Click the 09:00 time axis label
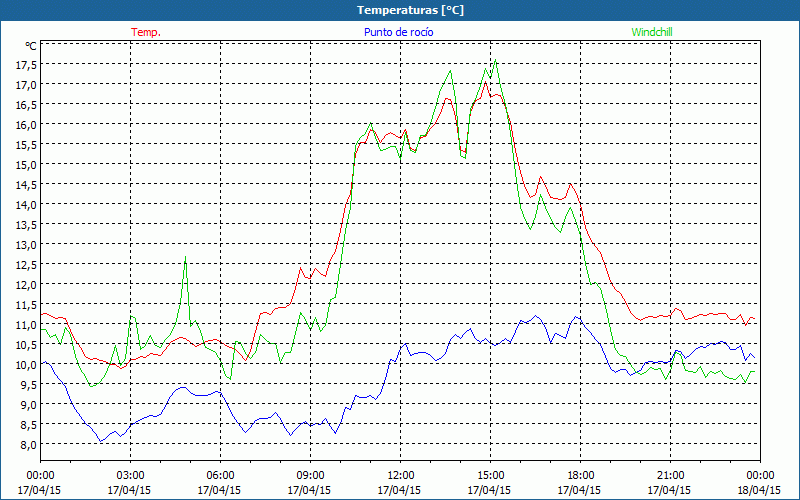 click(310, 476)
